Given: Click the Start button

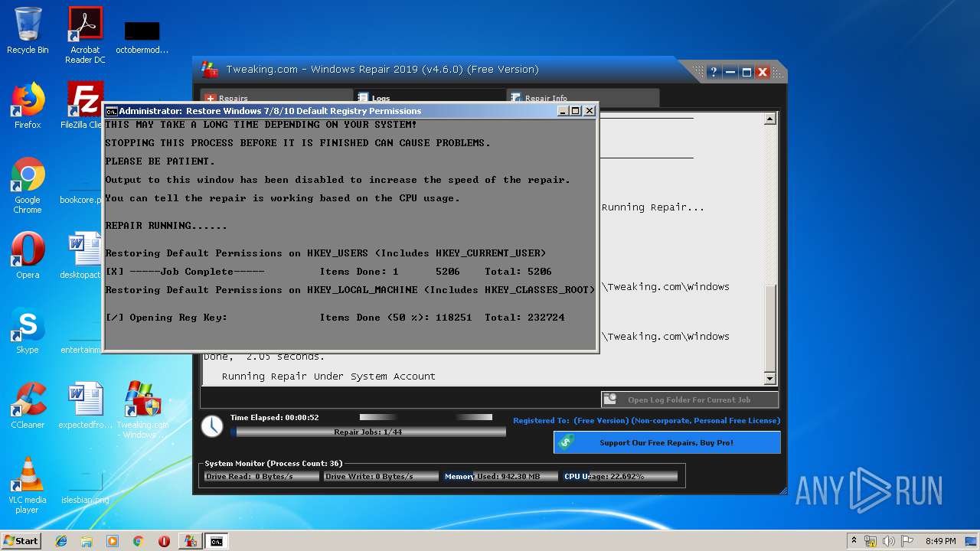Looking at the screenshot, I should point(21,541).
